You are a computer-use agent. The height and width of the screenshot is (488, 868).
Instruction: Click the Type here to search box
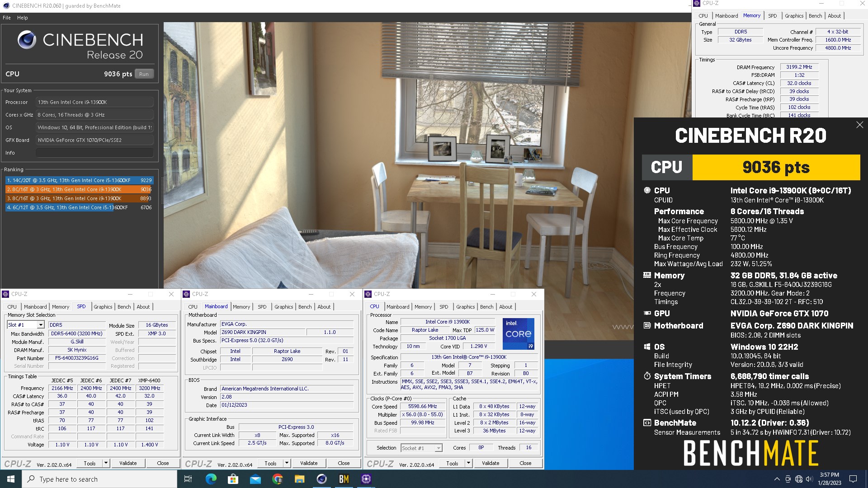99,479
